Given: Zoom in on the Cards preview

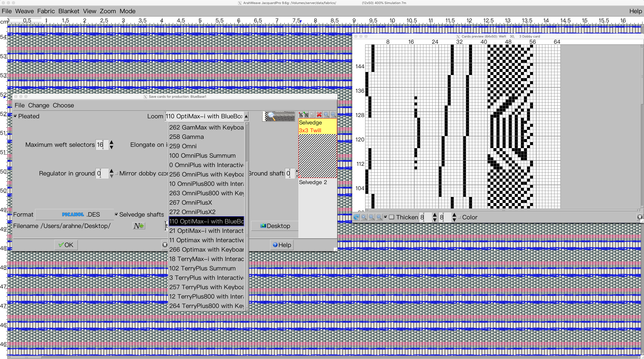Looking at the screenshot, I should 364,217.
